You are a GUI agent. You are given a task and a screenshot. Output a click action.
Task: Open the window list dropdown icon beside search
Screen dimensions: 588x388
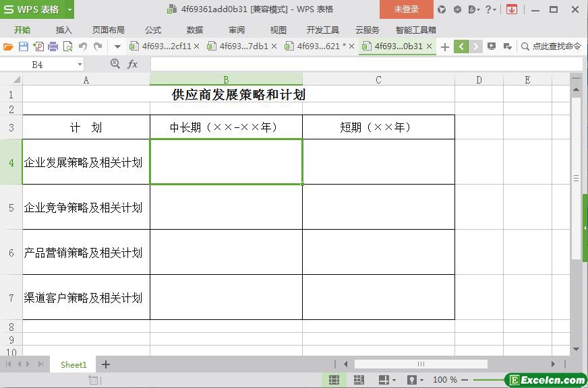click(x=507, y=46)
